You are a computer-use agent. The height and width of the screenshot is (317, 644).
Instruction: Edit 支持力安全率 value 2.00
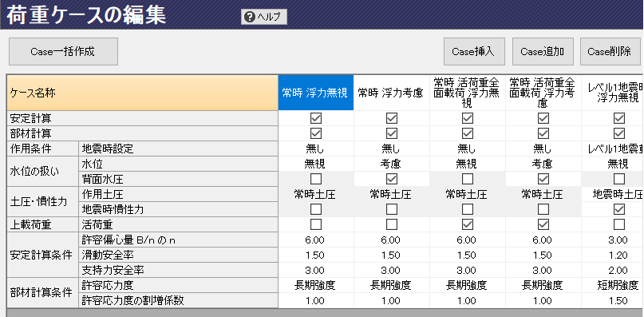(612, 270)
